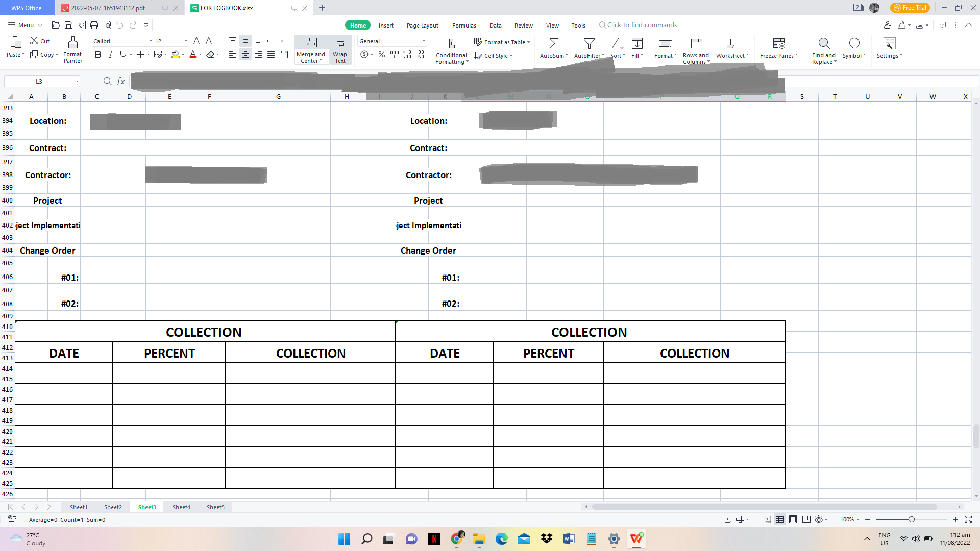Click the cell name box showing L3
The height and width of the screenshot is (551, 980).
(x=39, y=82)
